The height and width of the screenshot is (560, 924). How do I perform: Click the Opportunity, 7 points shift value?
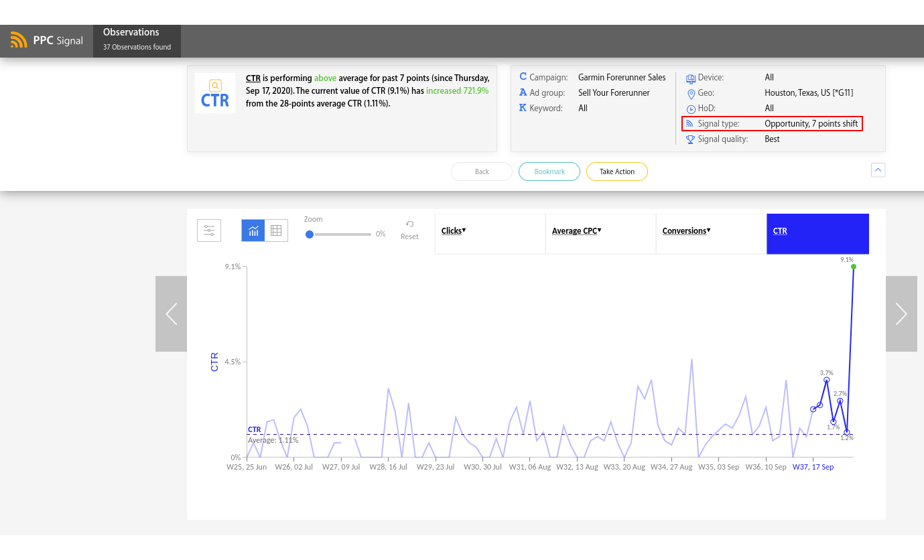811,124
